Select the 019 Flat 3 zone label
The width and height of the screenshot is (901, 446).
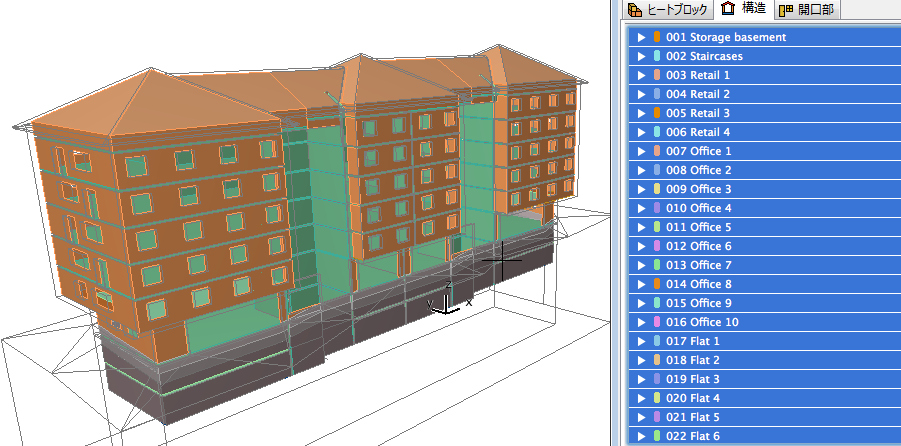click(692, 379)
